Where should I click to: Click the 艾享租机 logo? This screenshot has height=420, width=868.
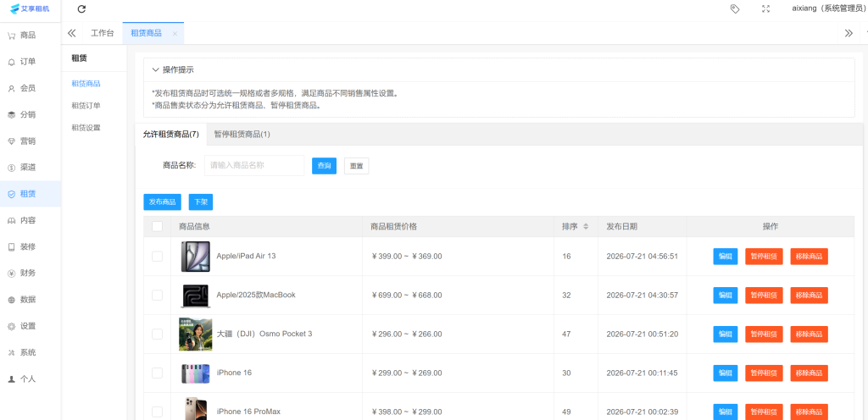click(31, 8)
